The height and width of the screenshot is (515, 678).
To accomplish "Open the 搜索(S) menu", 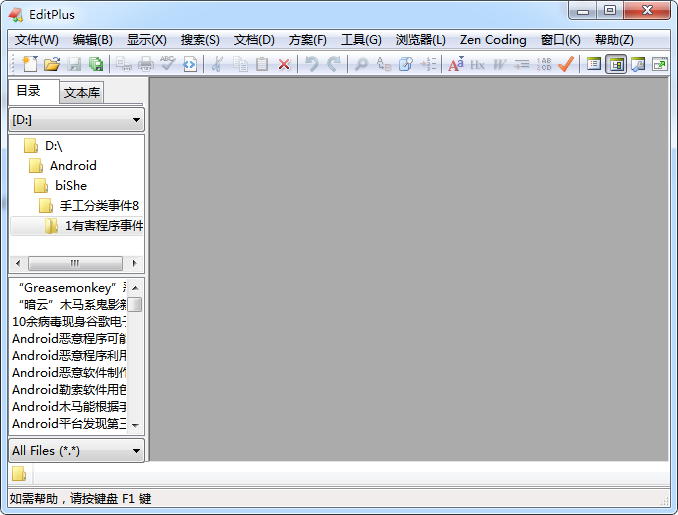I will (x=200, y=40).
